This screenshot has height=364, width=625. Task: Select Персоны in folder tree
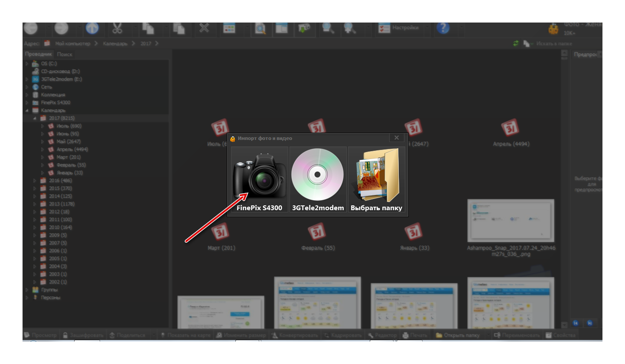pyautogui.click(x=51, y=298)
